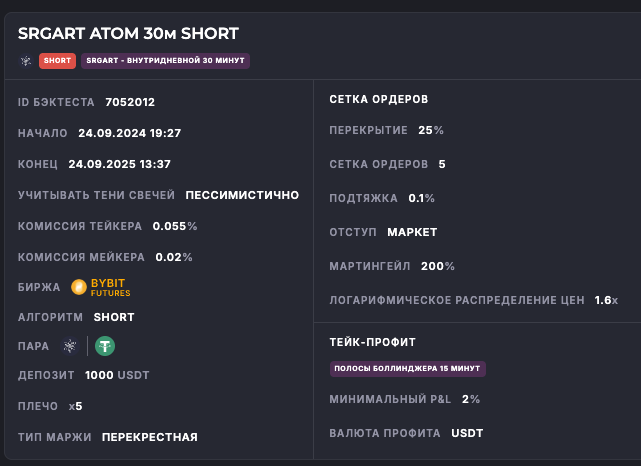Click the Мартингейл 200% value

(x=438, y=266)
